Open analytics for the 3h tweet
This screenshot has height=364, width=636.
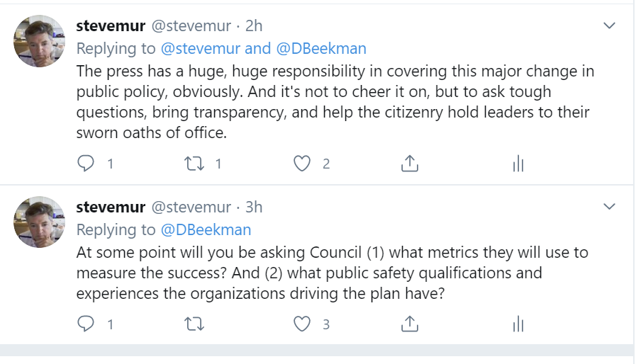[518, 325]
